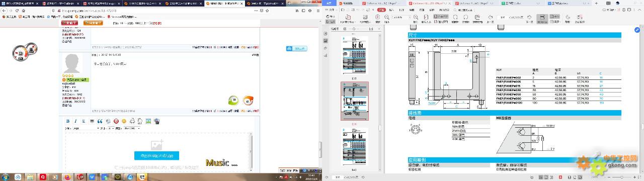Click the blue image upload button
Viewport: 644px width, 181px height.
(156, 155)
